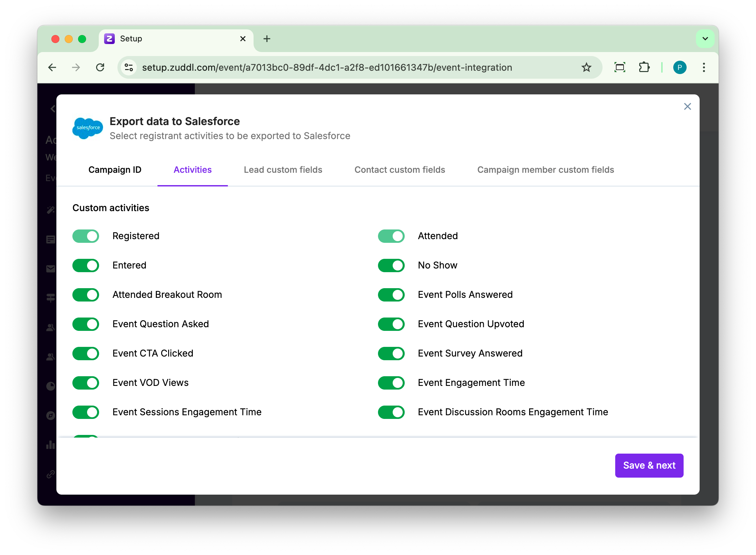The width and height of the screenshot is (756, 555).
Task: Open the Lead custom fields tab
Action: [283, 170]
